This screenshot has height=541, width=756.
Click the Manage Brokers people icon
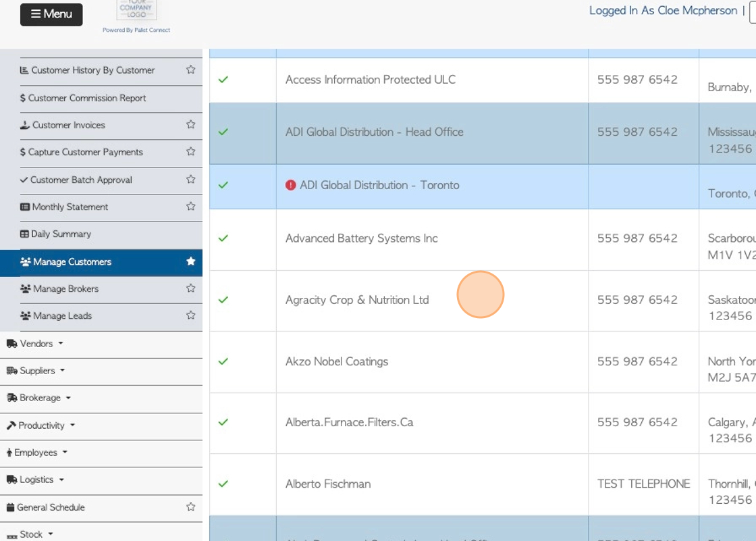(x=26, y=288)
